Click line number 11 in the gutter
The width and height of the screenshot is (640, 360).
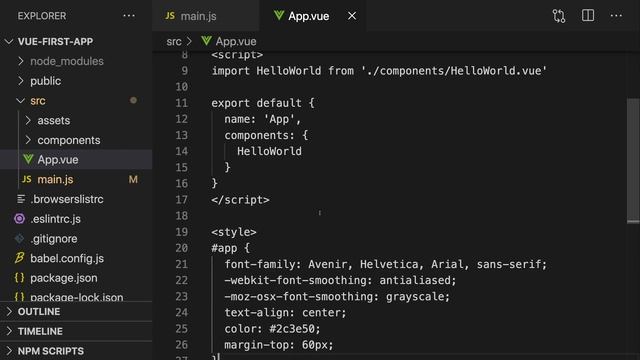coord(182,103)
